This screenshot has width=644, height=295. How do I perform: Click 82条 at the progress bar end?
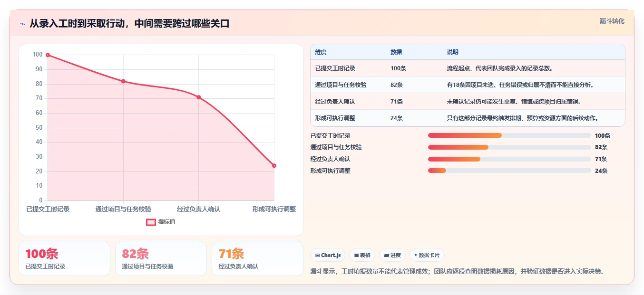click(x=601, y=147)
